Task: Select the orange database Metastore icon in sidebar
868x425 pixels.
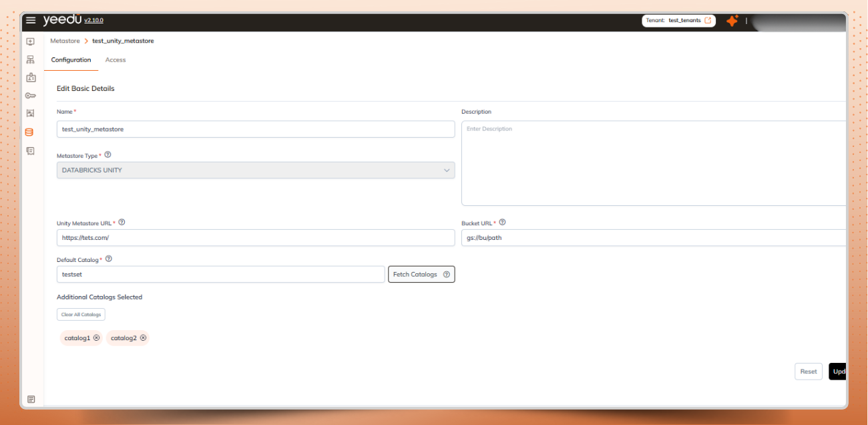Action: pos(31,132)
